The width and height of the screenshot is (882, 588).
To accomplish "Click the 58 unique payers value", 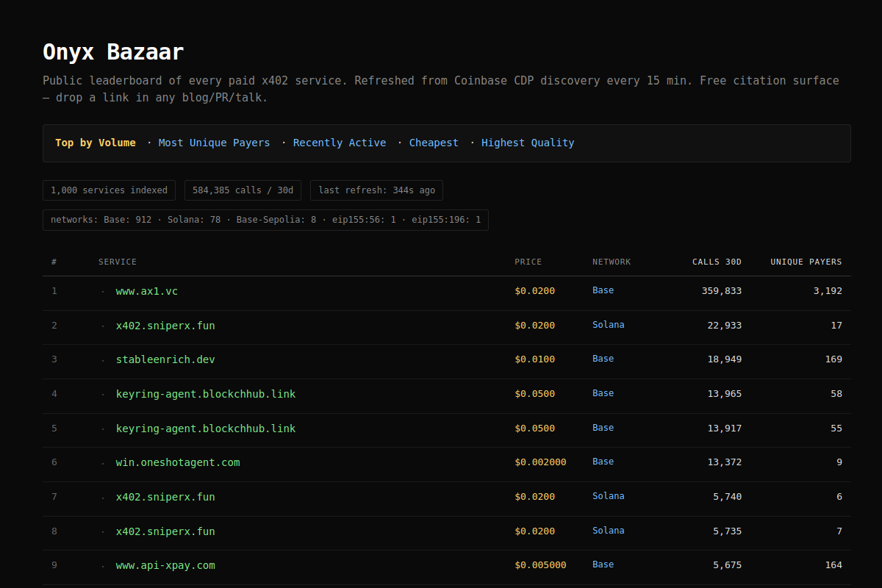I will coord(836,394).
